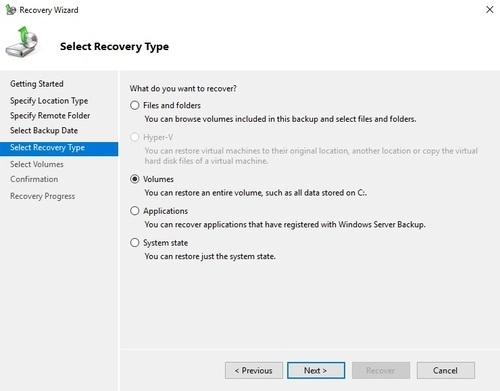Click the 'You can recover applications' description
The height and width of the screenshot is (391, 500).
[x=285, y=225]
